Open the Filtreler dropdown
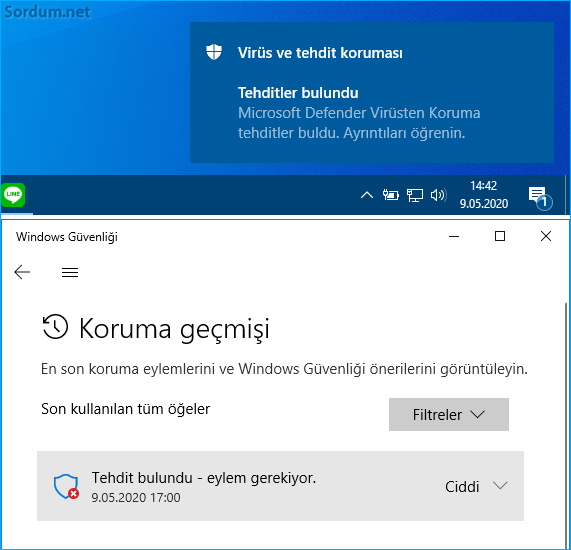The image size is (571, 550). [x=449, y=414]
